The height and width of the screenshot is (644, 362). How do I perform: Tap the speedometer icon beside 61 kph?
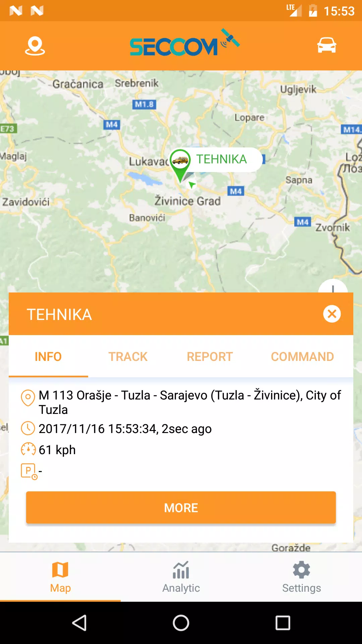[x=28, y=449]
